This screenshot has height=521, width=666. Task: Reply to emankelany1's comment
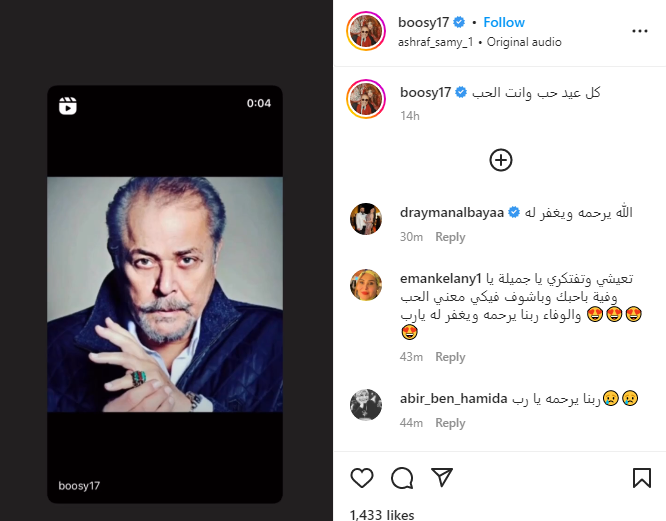coord(450,357)
